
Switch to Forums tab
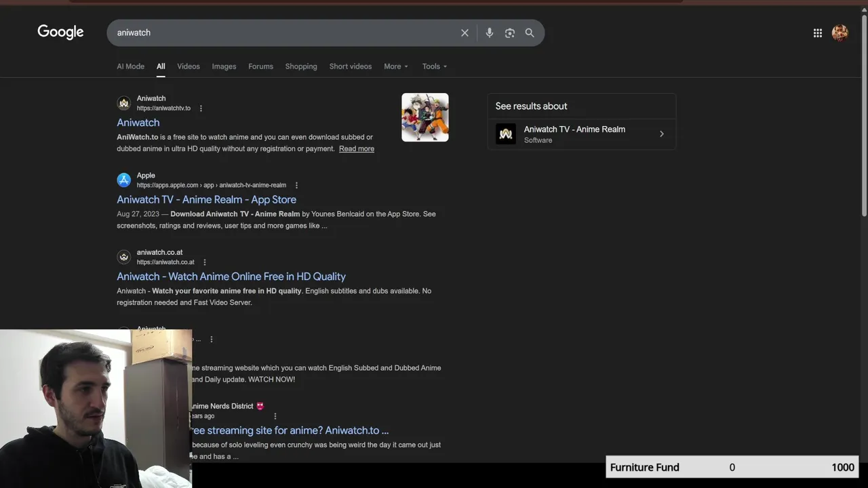pos(260,66)
